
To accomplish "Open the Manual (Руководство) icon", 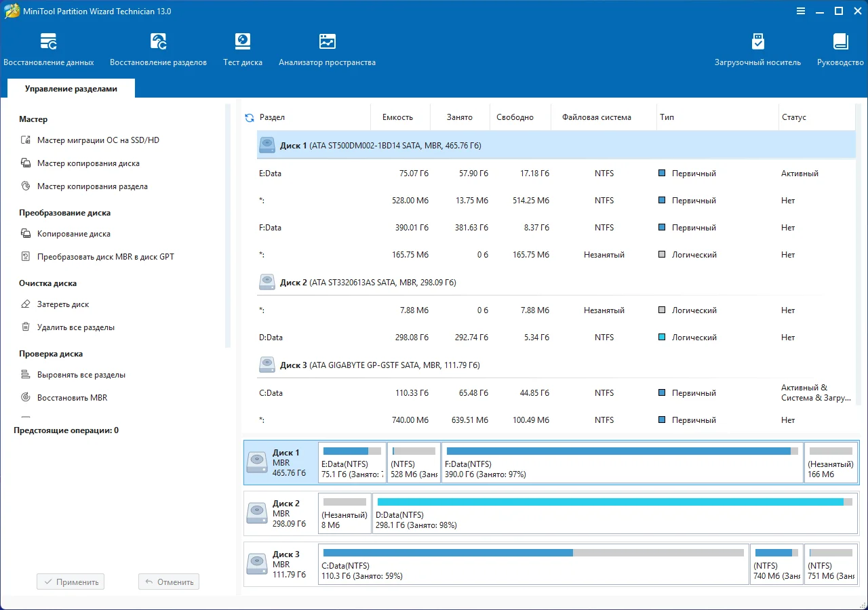I will pyautogui.click(x=840, y=49).
